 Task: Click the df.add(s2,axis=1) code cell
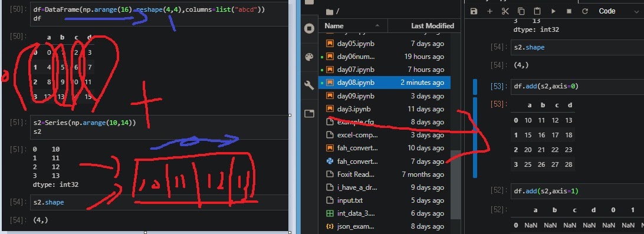(577, 192)
